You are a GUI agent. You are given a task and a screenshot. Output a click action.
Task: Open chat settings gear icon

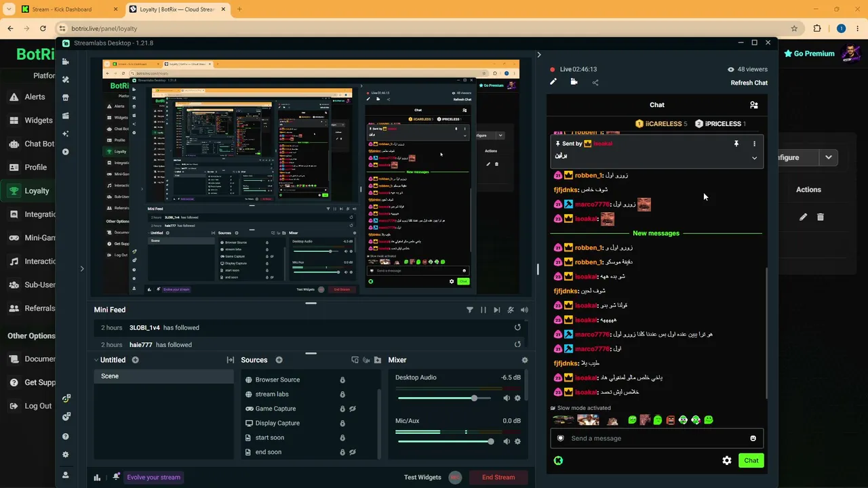pos(727,460)
